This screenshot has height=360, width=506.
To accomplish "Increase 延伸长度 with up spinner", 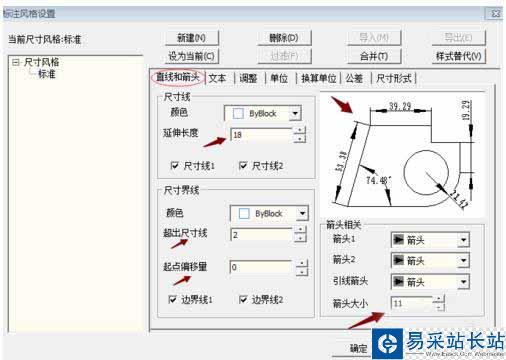I will click(300, 130).
